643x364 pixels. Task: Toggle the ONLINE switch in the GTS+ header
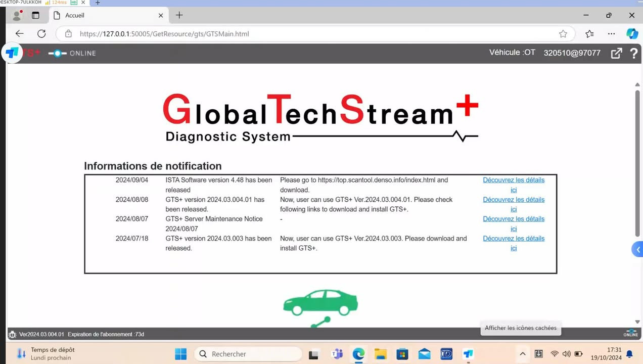tap(57, 53)
